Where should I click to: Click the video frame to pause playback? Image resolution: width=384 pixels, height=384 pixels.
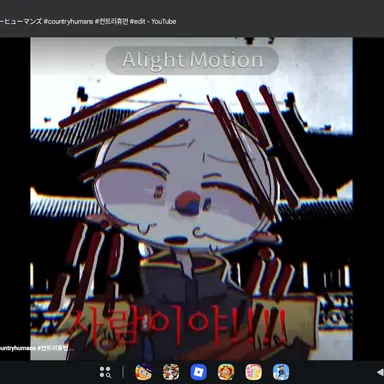click(191, 199)
